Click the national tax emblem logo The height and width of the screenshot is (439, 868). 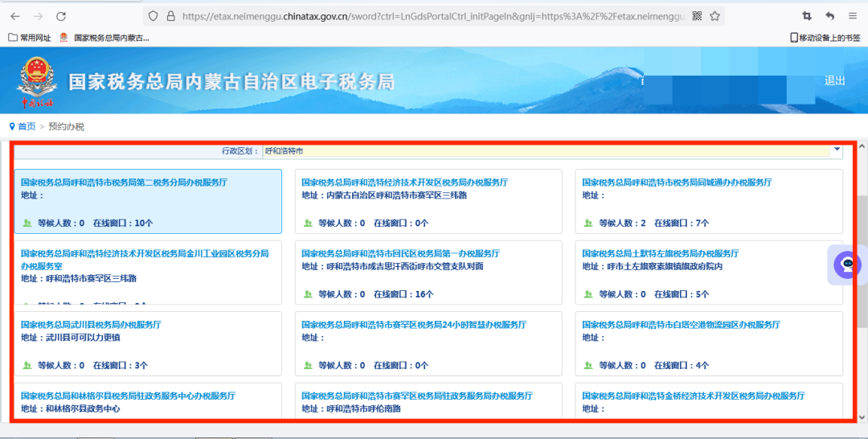36,81
